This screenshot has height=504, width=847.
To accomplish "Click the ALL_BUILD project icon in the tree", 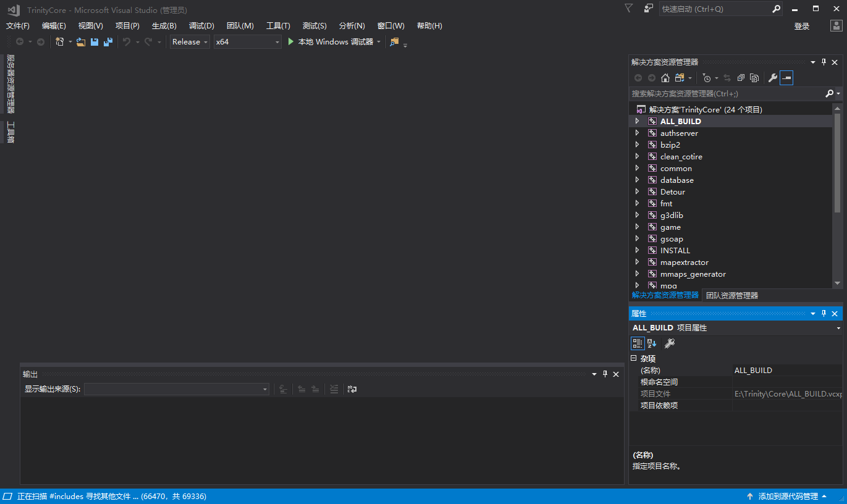I will click(x=652, y=122).
